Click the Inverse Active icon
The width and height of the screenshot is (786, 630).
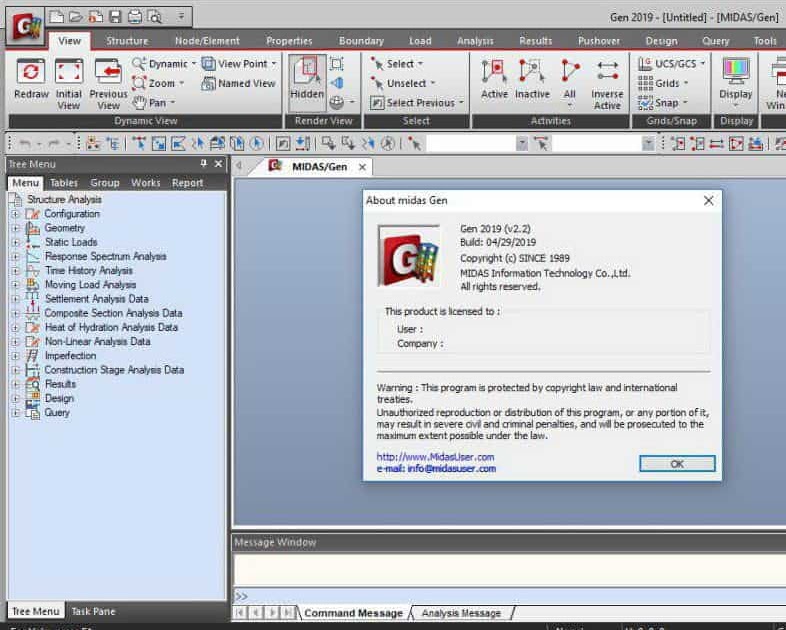[x=607, y=71]
